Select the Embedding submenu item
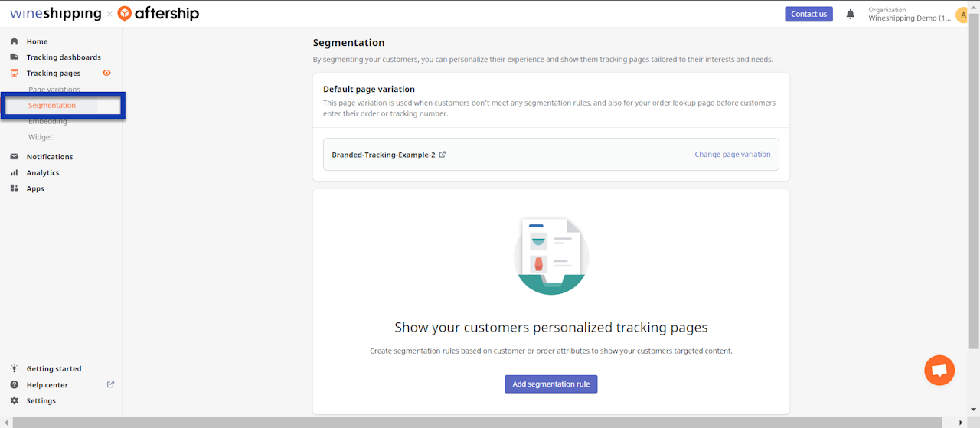Viewport: 980px width, 428px height. point(47,122)
